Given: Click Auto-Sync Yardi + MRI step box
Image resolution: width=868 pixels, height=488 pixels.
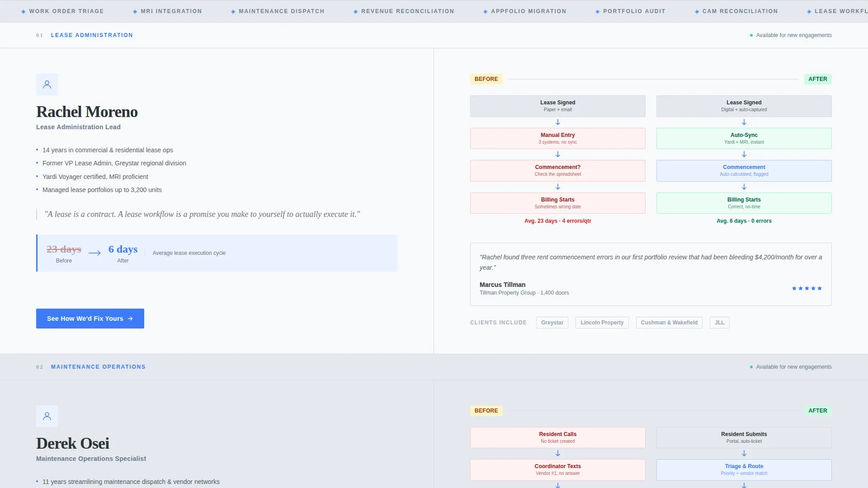Looking at the screenshot, I should 744,138.
